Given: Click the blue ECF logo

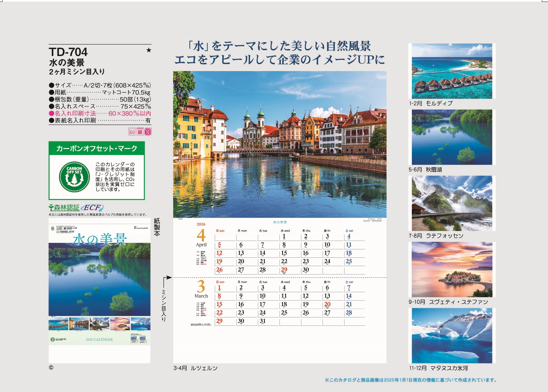Looking at the screenshot, I should [x=92, y=208].
